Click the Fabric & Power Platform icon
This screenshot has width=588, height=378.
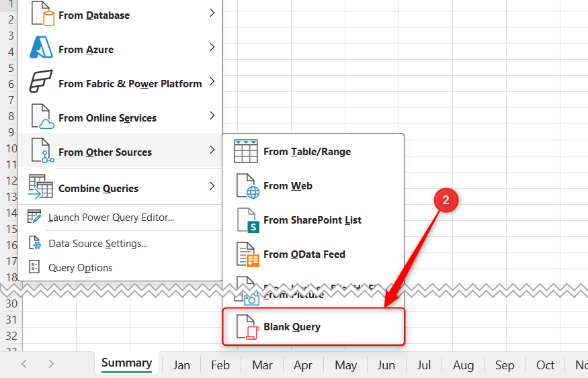[x=41, y=81]
